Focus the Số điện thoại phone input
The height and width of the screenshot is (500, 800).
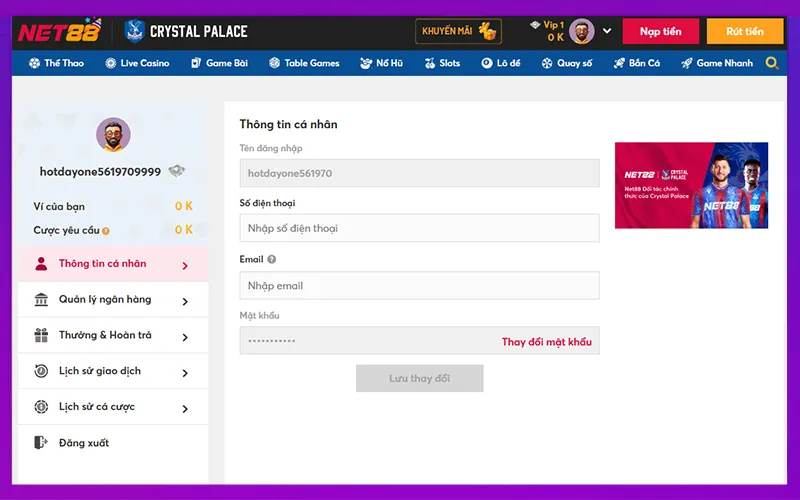419,228
